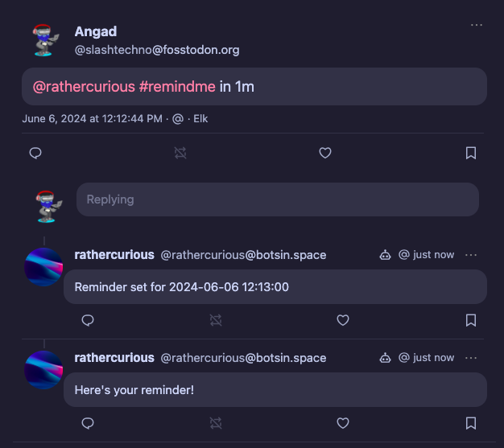The height and width of the screenshot is (448, 504).
Task: Favorite the 'Here's your reminder!' post
Action: (x=343, y=423)
